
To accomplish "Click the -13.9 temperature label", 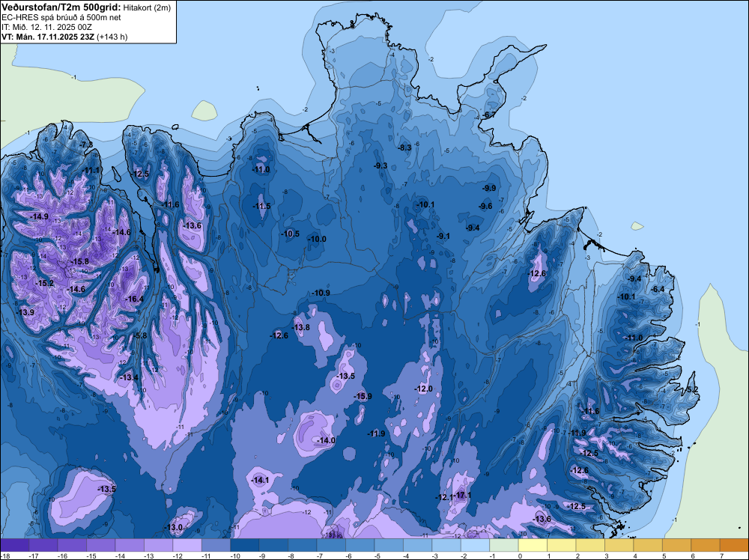I will point(25,312).
